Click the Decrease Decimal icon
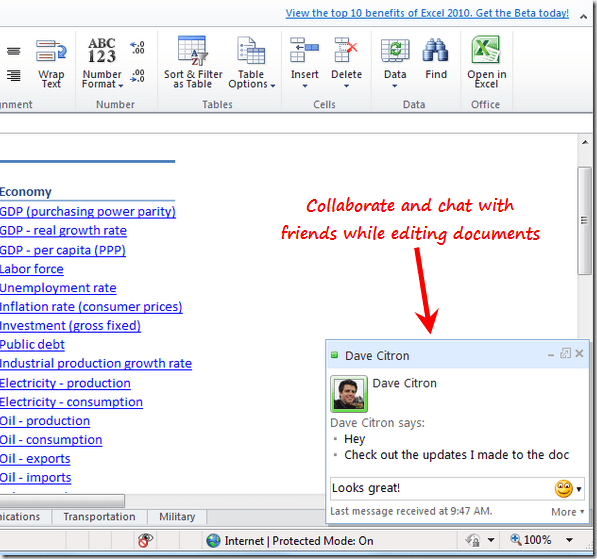597x559 pixels. point(137,75)
